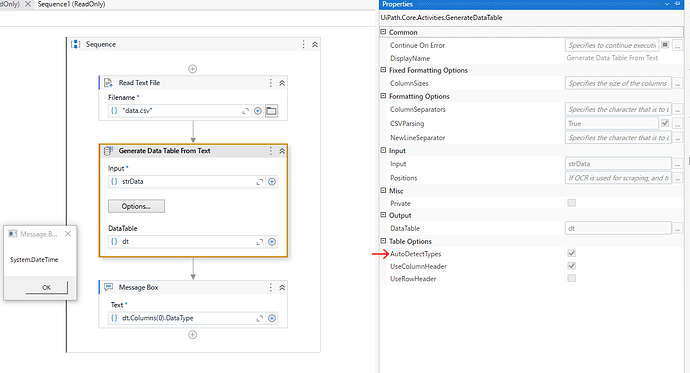Viewport: 690px width, 373px height.
Task: Collapse the Output properties section
Action: coord(383,215)
